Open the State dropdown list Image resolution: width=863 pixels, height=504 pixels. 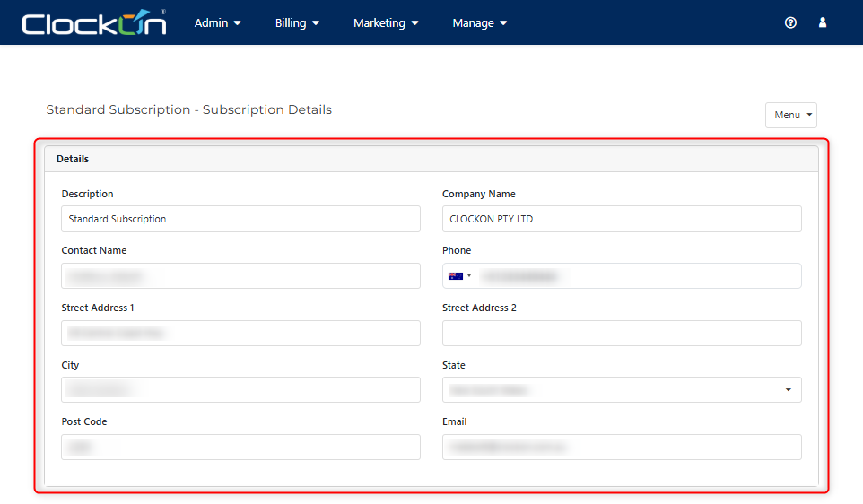pyautogui.click(x=622, y=390)
